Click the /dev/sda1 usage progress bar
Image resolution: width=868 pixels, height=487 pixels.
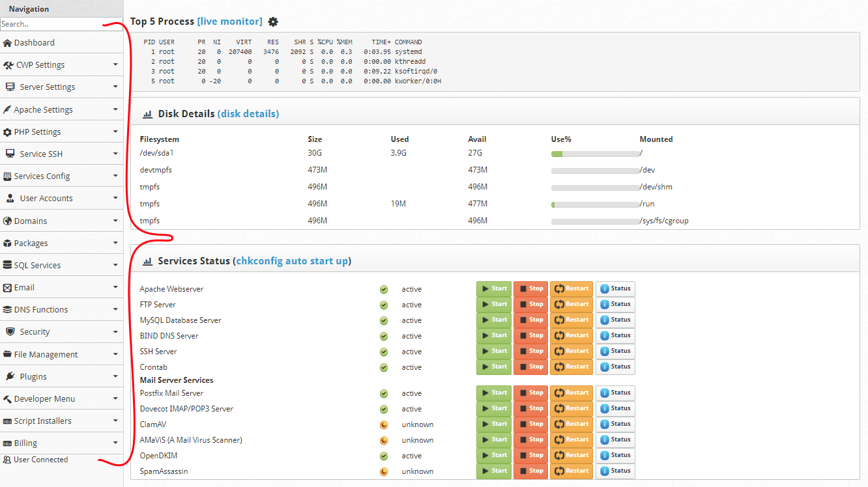pos(596,154)
